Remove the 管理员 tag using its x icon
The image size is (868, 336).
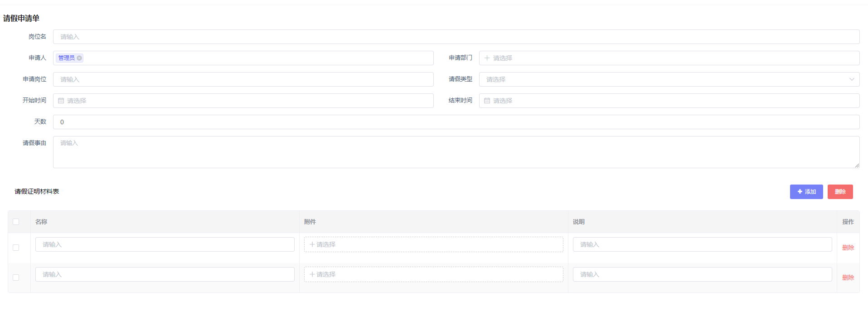79,58
